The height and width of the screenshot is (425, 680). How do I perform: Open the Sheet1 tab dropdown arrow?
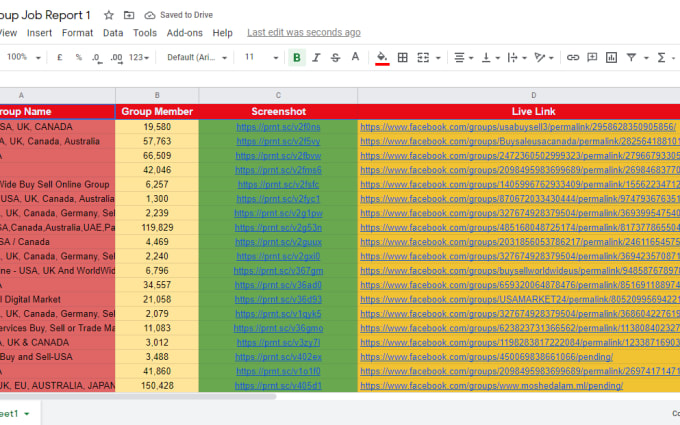pyautogui.click(x=27, y=414)
